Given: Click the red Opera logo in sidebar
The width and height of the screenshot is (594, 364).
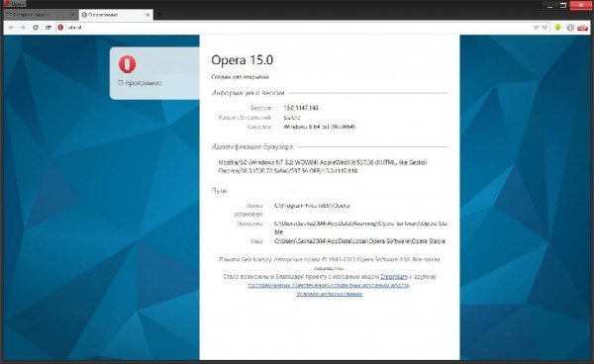Looking at the screenshot, I should coord(128,64).
